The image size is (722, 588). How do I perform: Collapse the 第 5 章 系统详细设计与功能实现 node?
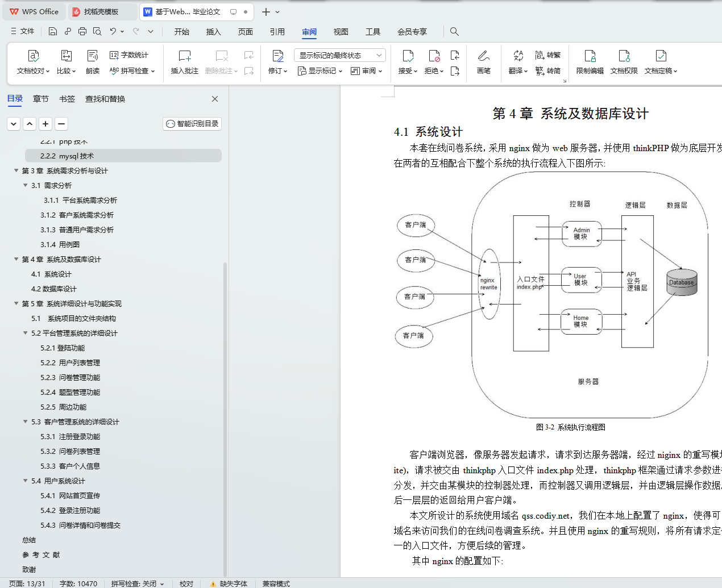(16, 303)
